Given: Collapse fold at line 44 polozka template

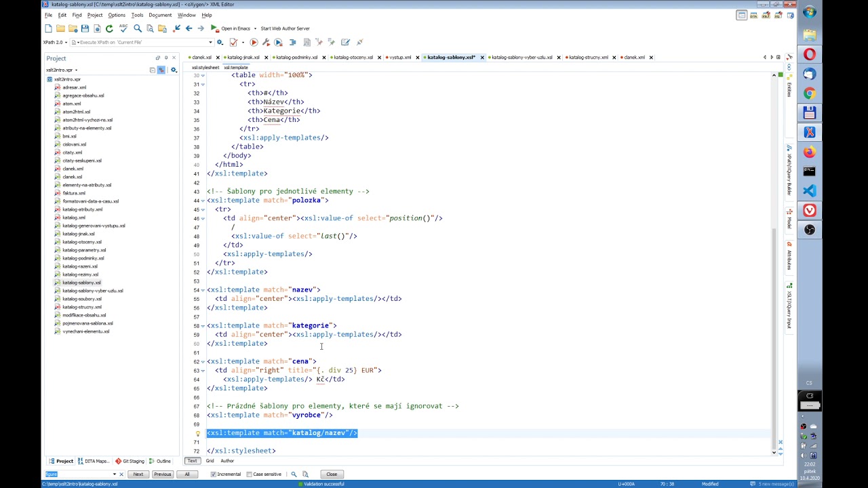Looking at the screenshot, I should point(203,200).
